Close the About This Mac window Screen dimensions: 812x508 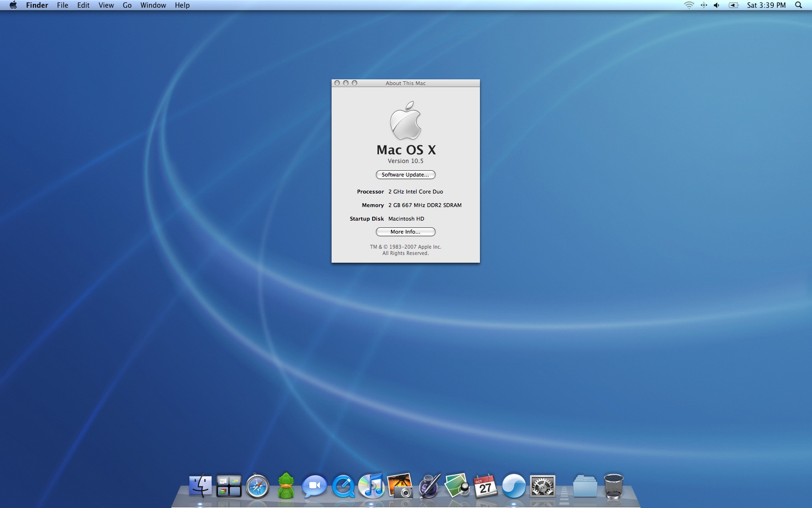tap(337, 83)
